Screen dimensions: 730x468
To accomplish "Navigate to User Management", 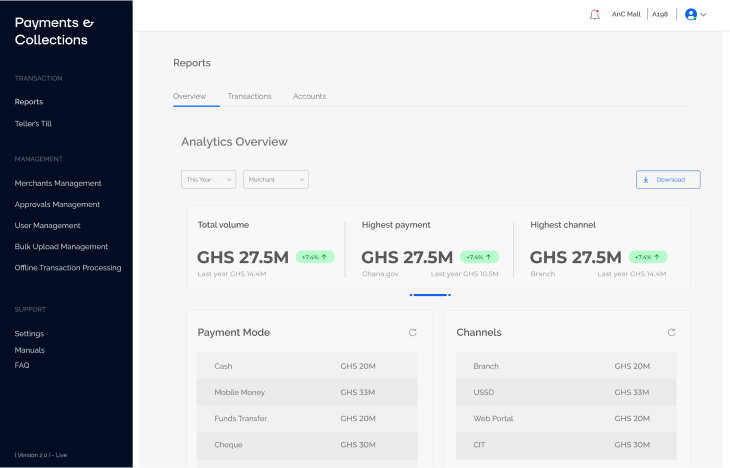I will point(47,225).
